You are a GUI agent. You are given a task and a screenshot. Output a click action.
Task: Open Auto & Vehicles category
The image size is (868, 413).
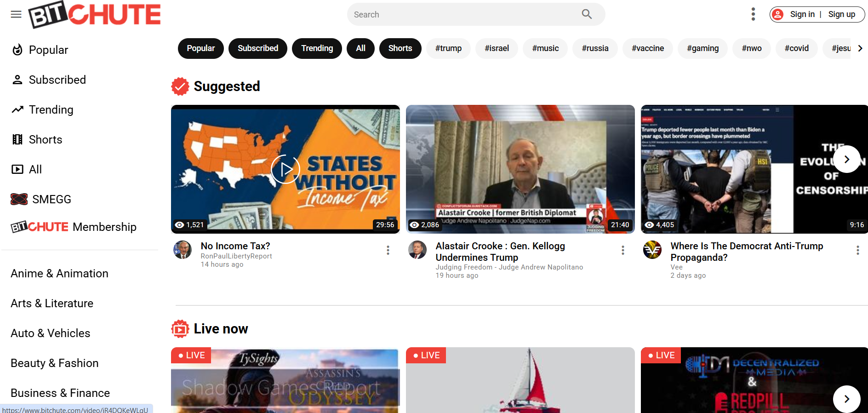click(51, 333)
